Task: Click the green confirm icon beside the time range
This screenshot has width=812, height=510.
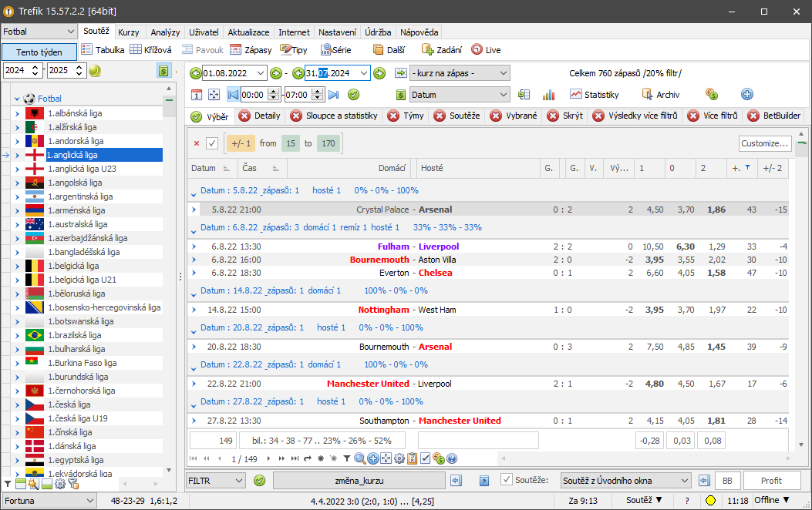Action: coord(354,95)
